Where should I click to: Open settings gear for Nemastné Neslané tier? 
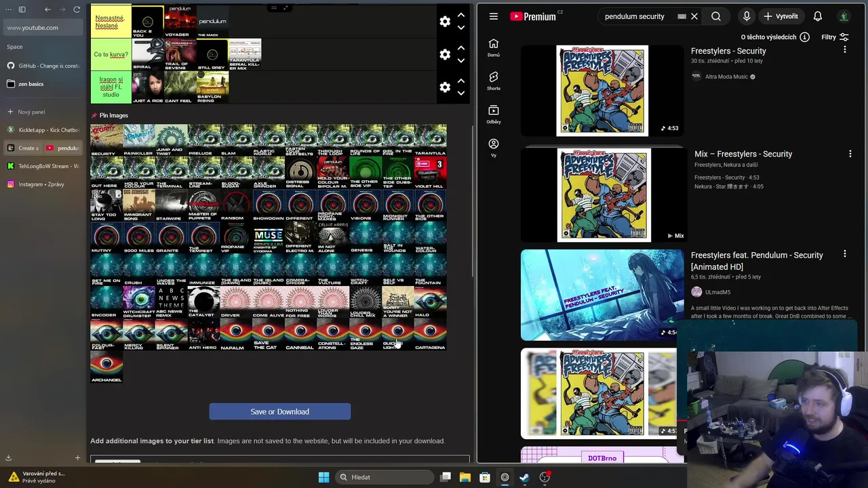(445, 22)
